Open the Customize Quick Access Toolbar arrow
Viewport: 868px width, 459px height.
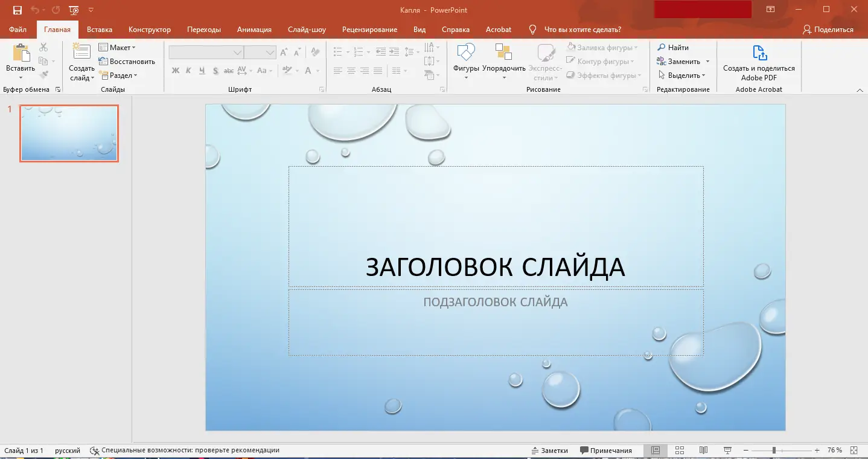pos(91,10)
